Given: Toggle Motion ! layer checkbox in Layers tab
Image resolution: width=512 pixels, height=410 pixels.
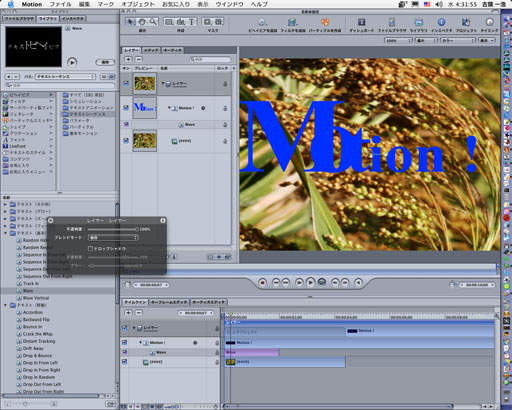Looking at the screenshot, I should tap(126, 108).
